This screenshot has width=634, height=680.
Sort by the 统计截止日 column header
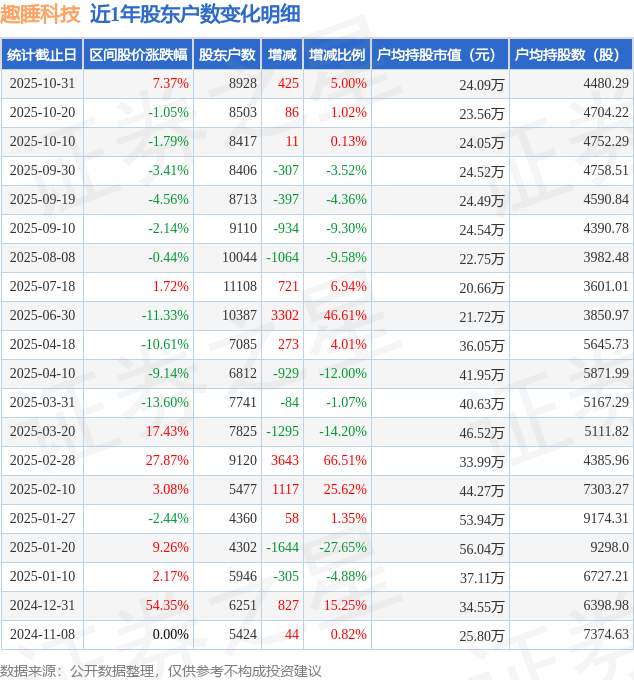coord(41,55)
